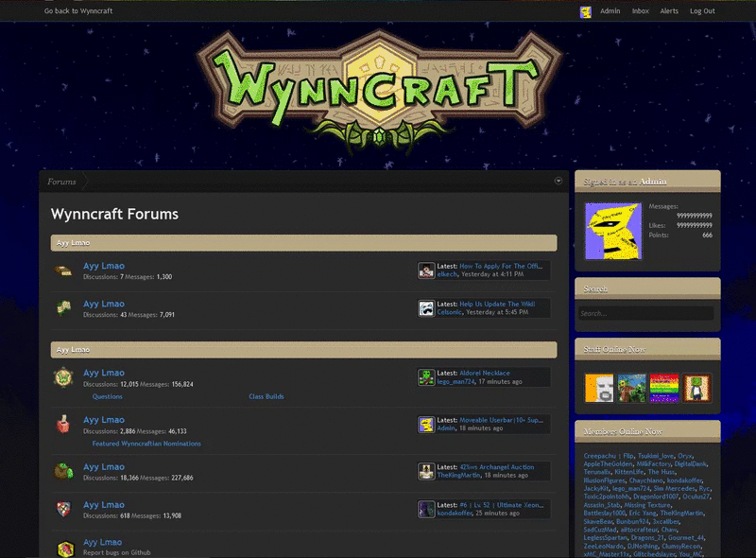The image size is (756, 558).
Task: Open Ayy Lmao forum above Report bugs on Github
Action: [103, 542]
